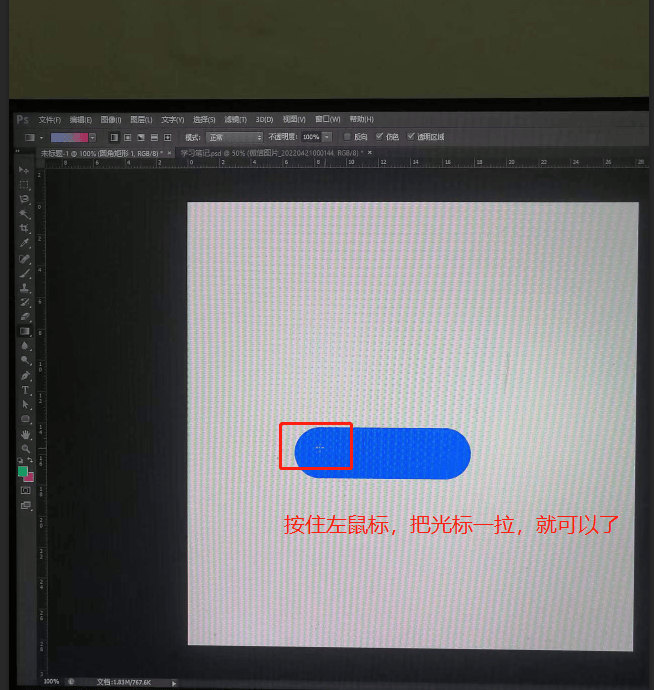Select the Eyedropper tool

pyautogui.click(x=25, y=243)
